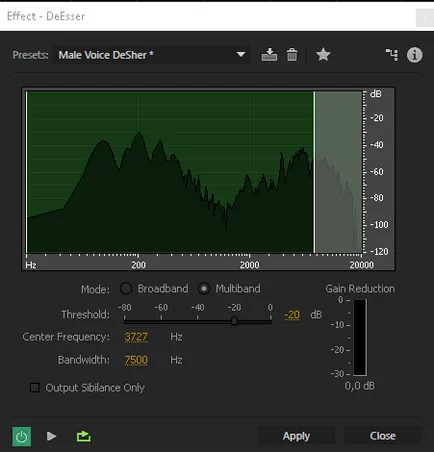Open the channel map editor icon
This screenshot has height=452, width=434.
tap(392, 55)
